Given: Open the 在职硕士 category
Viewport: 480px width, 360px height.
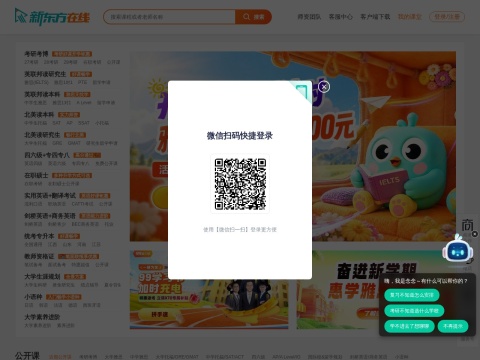Looking at the screenshot, I should (x=36, y=175).
